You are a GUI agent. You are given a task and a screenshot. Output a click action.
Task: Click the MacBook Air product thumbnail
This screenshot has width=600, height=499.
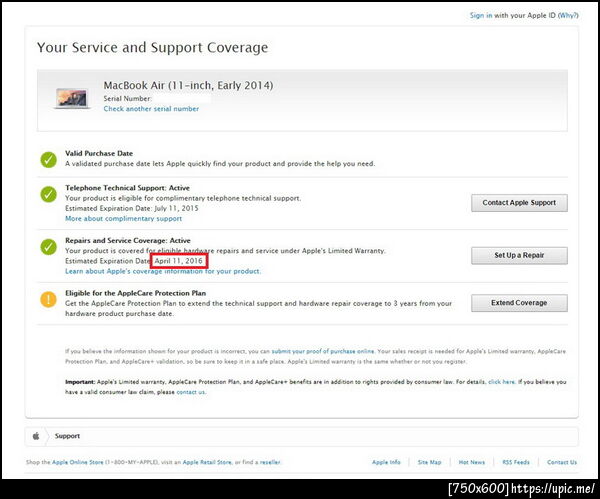point(72,98)
